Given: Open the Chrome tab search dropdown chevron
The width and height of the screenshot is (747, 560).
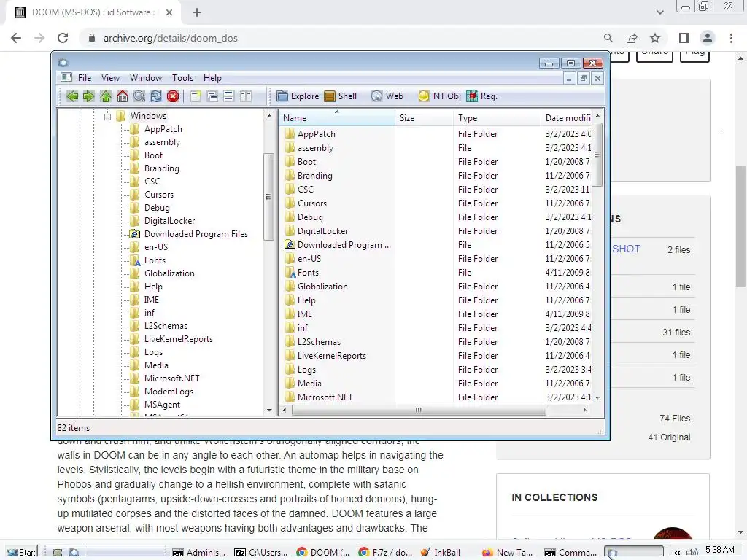Looking at the screenshot, I should (x=659, y=12).
